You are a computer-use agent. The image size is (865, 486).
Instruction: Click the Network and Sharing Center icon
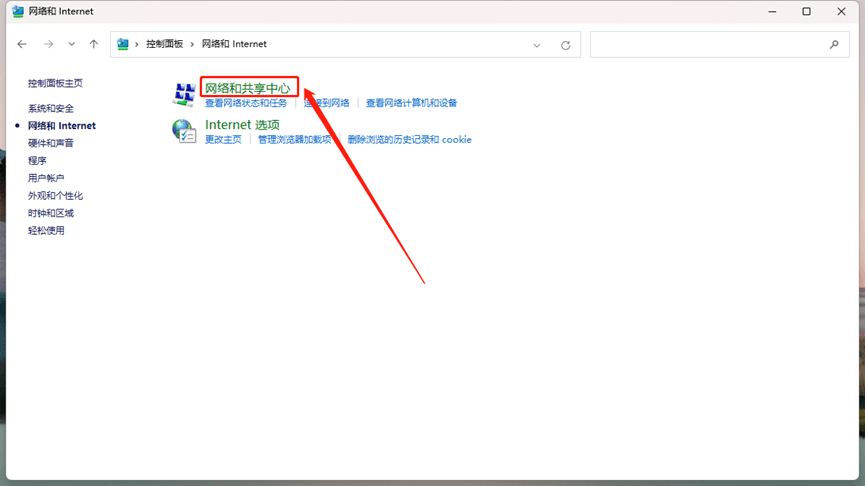coord(184,94)
